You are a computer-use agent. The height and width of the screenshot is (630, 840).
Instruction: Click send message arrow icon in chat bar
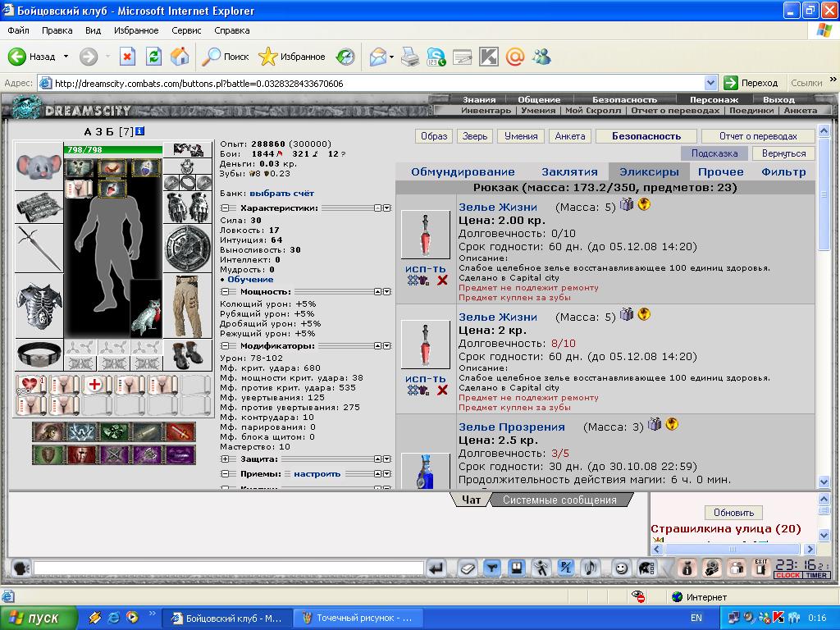pos(436,568)
